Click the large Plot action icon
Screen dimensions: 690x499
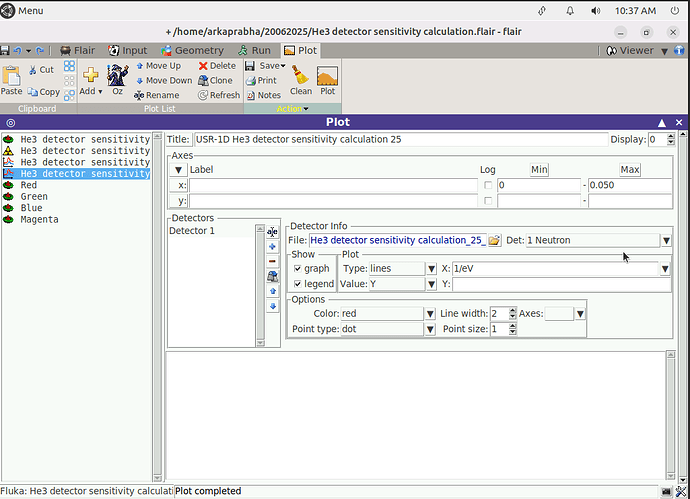click(x=327, y=76)
